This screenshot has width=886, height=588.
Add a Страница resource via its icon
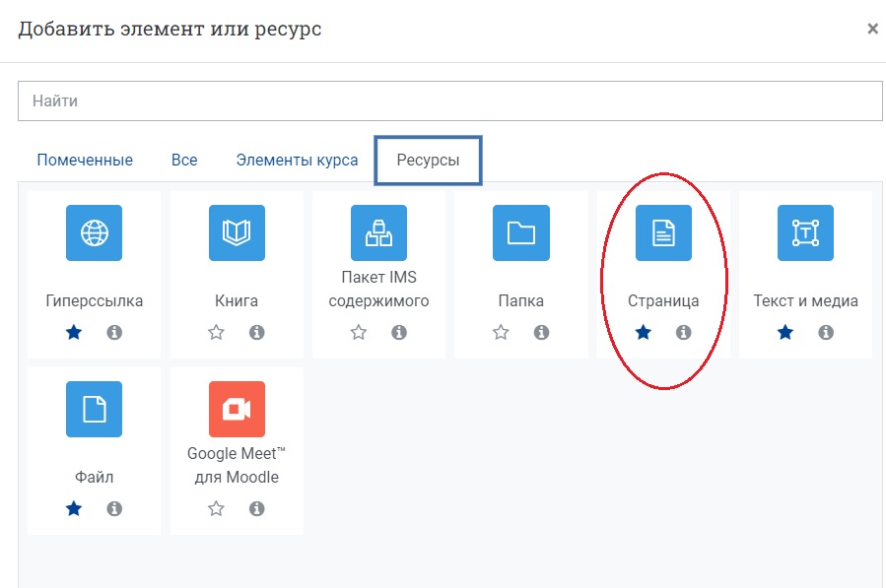pos(663,232)
